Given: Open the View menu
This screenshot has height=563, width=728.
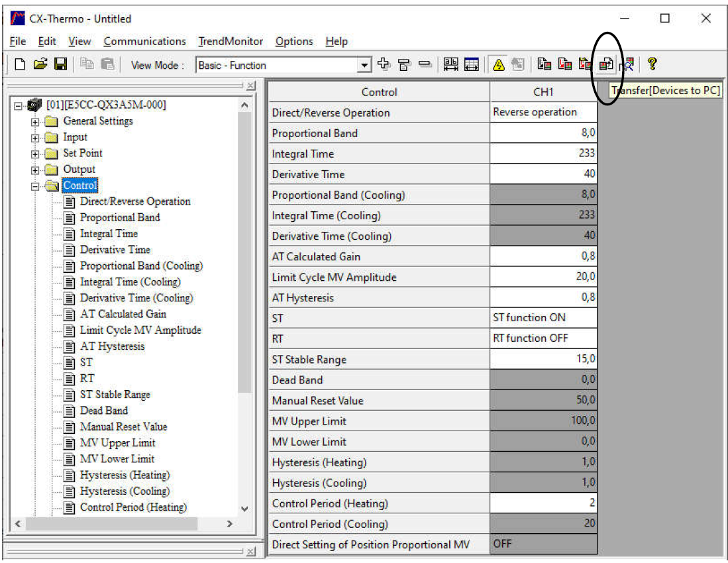Looking at the screenshot, I should pyautogui.click(x=79, y=41).
